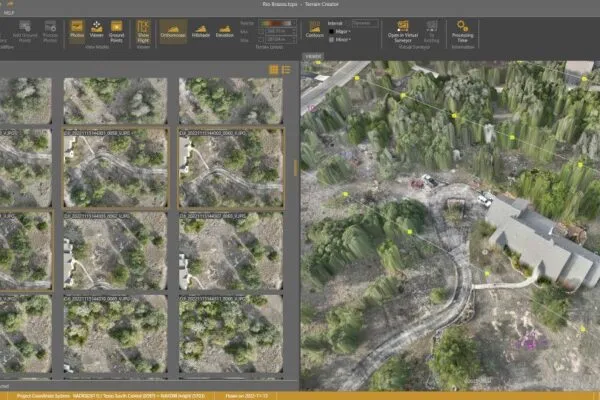
Task: Open the elevation Palette color dropdown
Action: pos(277,23)
